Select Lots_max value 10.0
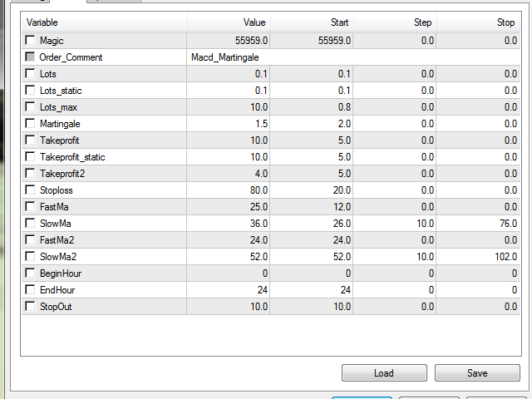The width and height of the screenshot is (532, 399). pos(259,107)
